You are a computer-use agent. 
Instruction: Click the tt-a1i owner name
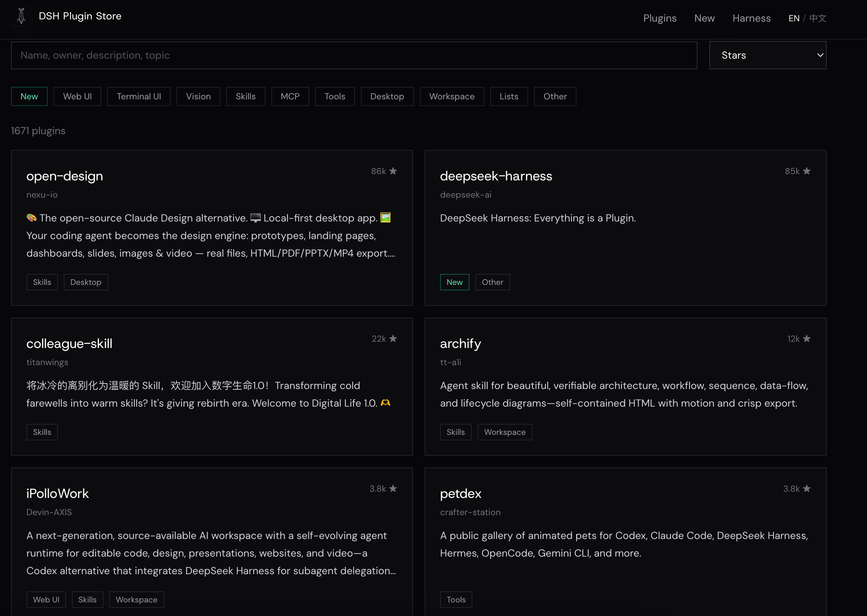[x=450, y=362]
